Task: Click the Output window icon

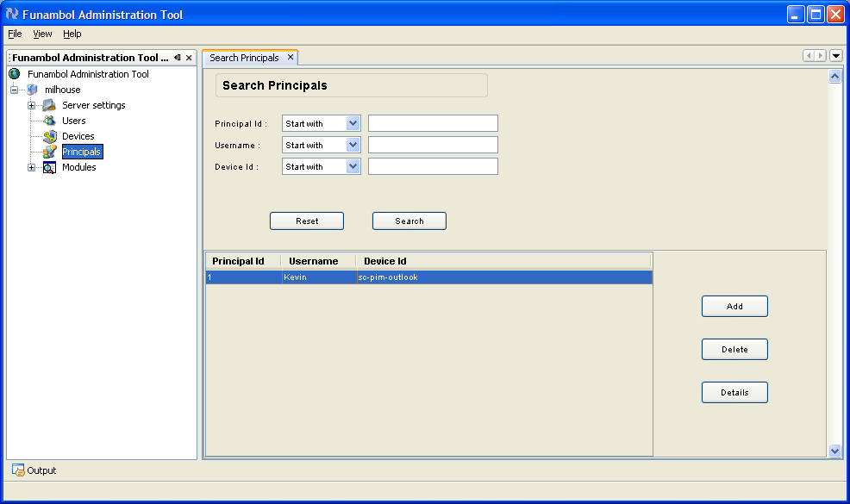Action: click(18, 470)
